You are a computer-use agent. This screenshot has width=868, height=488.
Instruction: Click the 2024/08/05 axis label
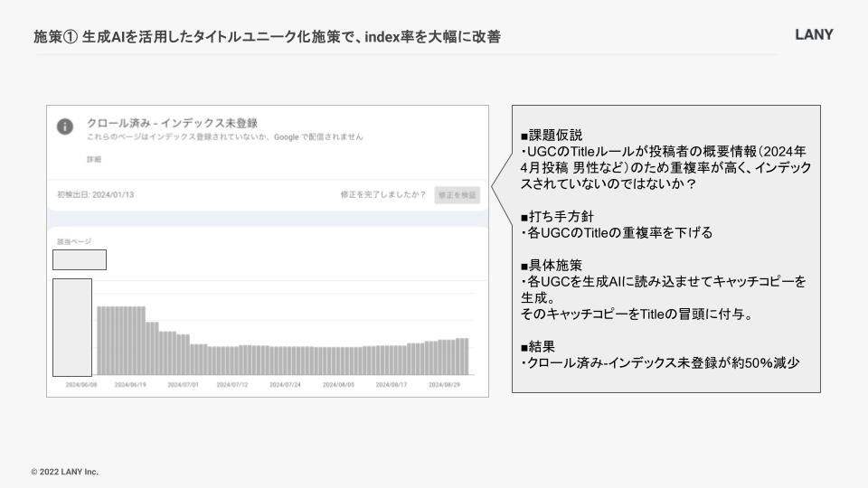(338, 385)
